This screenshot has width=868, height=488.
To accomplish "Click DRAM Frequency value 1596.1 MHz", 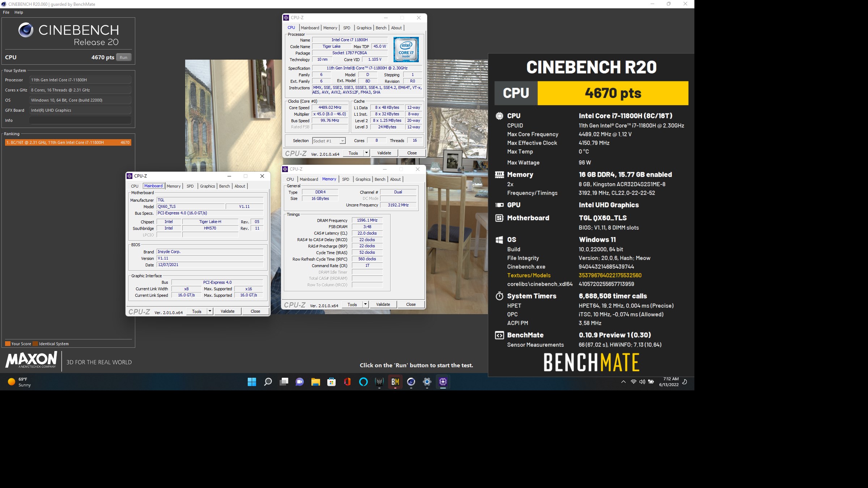I will point(367,220).
